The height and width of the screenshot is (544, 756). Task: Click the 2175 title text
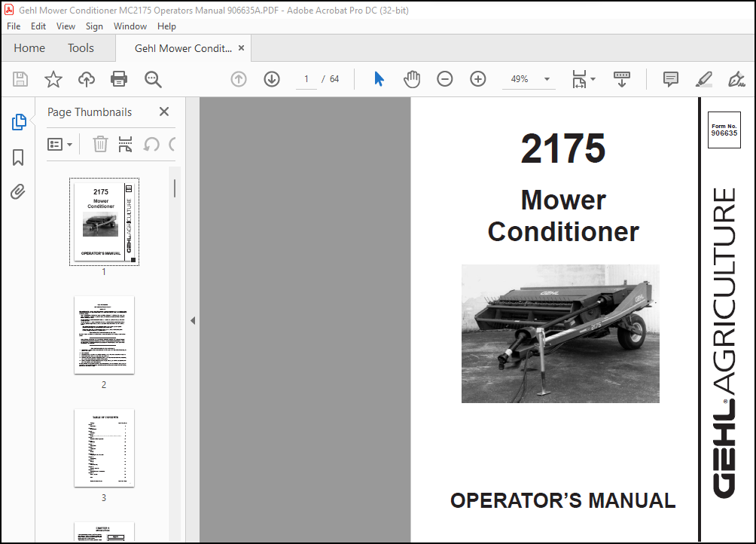(562, 148)
